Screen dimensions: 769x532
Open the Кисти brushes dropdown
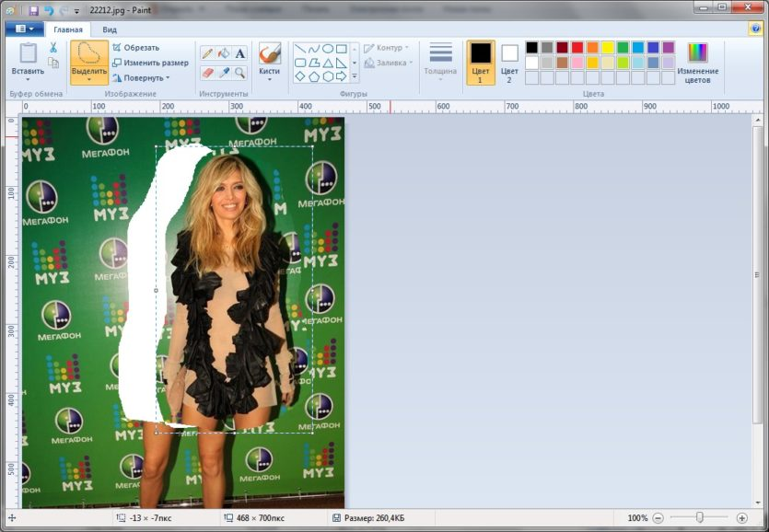(269, 79)
